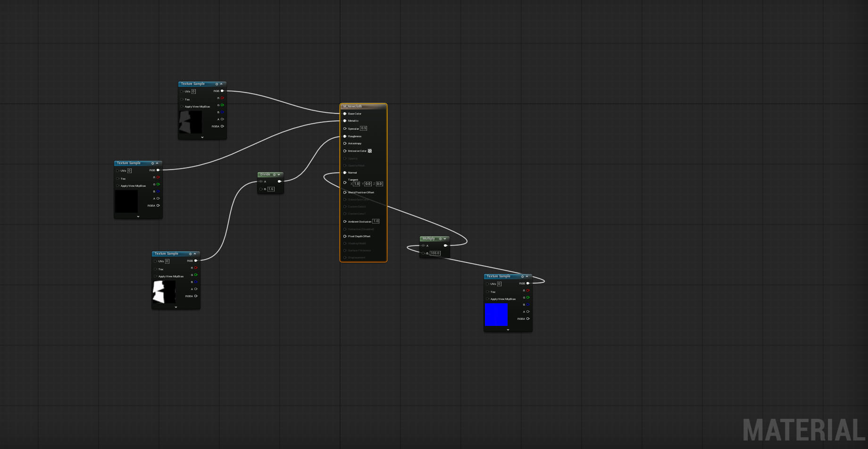Click the Tangent Z value field

(x=380, y=184)
